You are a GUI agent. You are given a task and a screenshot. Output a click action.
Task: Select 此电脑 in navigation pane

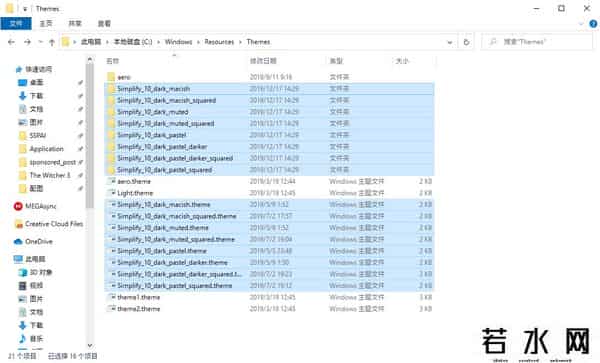[35, 259]
